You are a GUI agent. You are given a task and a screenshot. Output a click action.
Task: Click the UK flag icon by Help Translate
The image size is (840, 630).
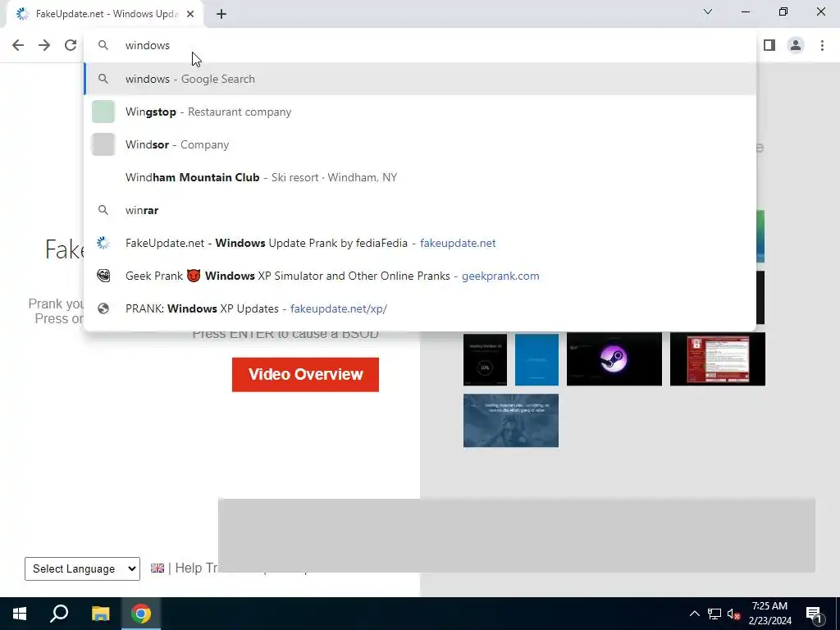click(157, 568)
